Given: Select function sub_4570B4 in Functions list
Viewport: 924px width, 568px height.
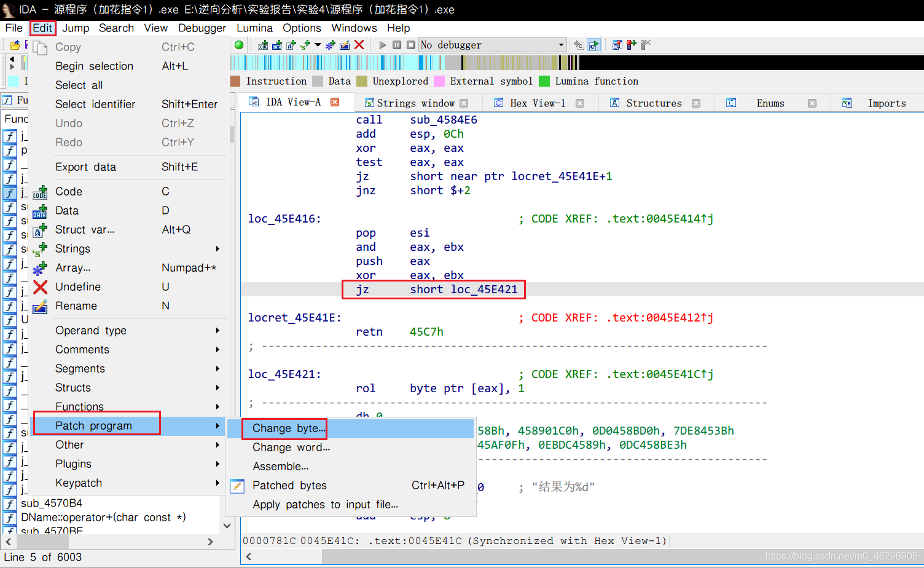Looking at the screenshot, I should (x=52, y=503).
